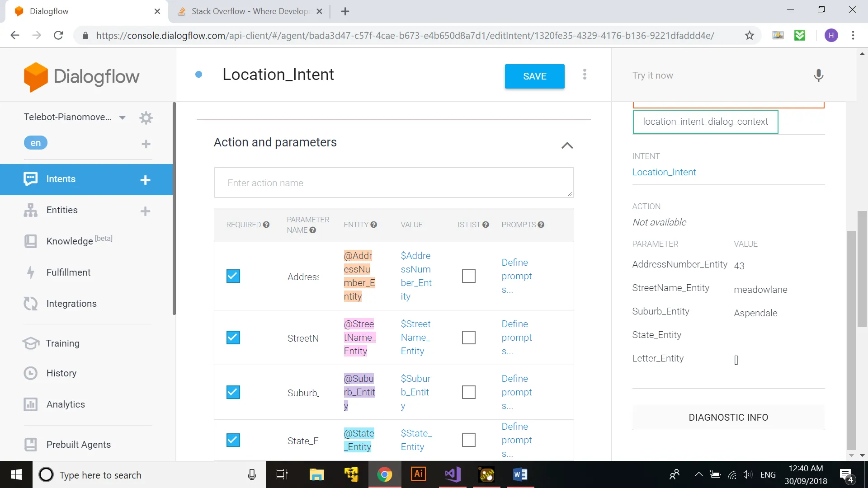Viewport: 868px width, 488px height.
Task: Open Fulfillment in the sidebar
Action: 68,272
